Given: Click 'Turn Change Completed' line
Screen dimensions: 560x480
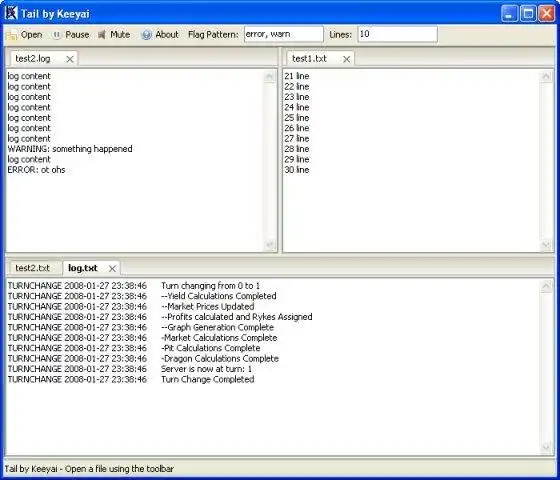Looking at the screenshot, I should click(x=208, y=379).
